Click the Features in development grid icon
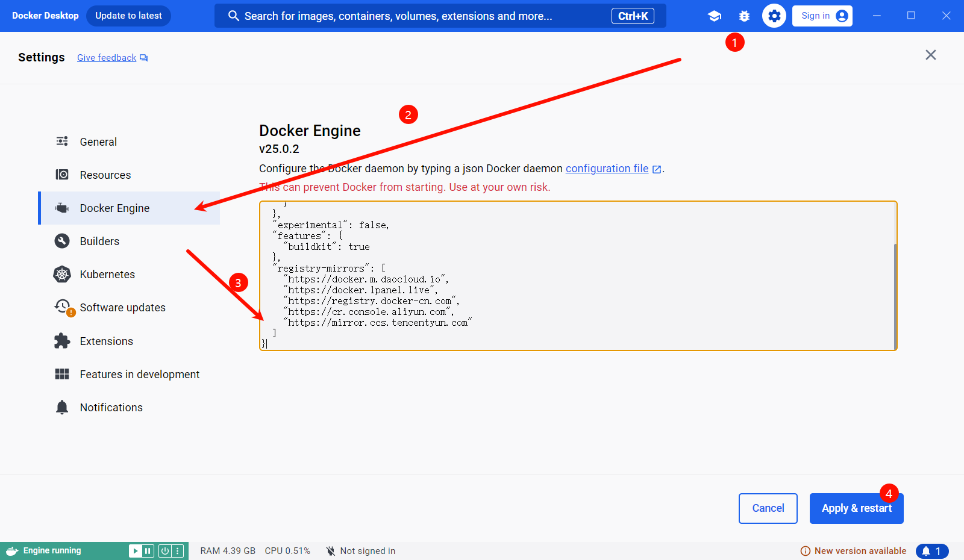This screenshot has height=560, width=964. [62, 374]
